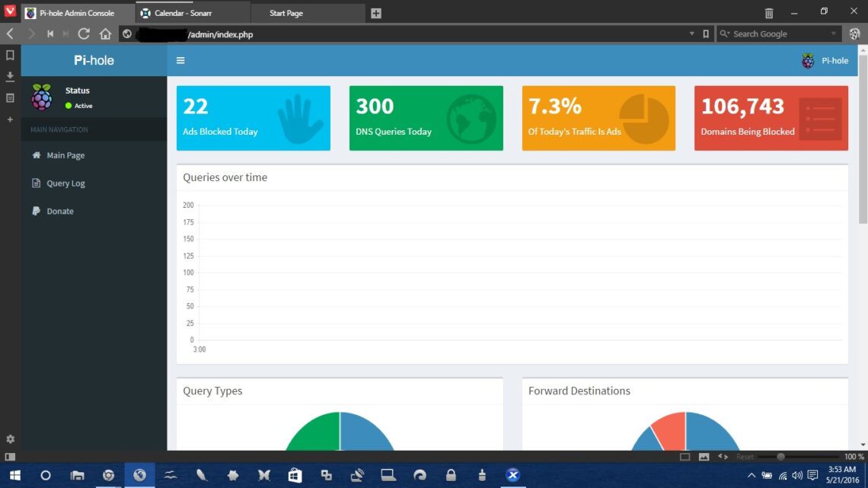Open page actions code icon
This screenshot has width=868, height=488.
tap(723, 457)
